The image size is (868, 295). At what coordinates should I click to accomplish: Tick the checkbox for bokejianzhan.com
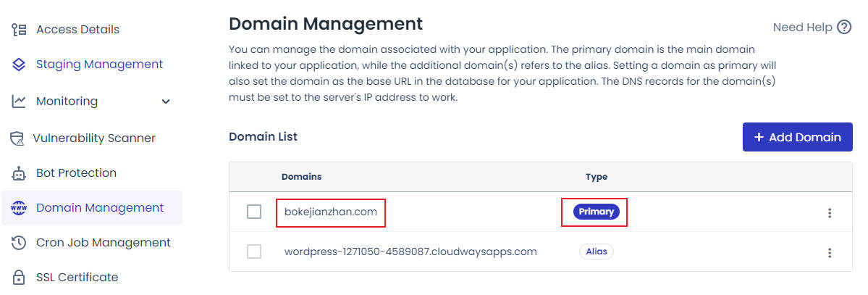click(254, 212)
